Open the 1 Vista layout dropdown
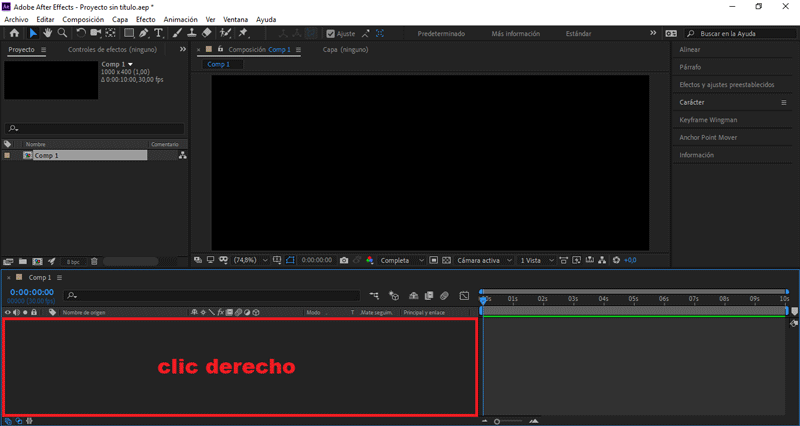Image resolution: width=800 pixels, height=426 pixels. click(x=536, y=260)
